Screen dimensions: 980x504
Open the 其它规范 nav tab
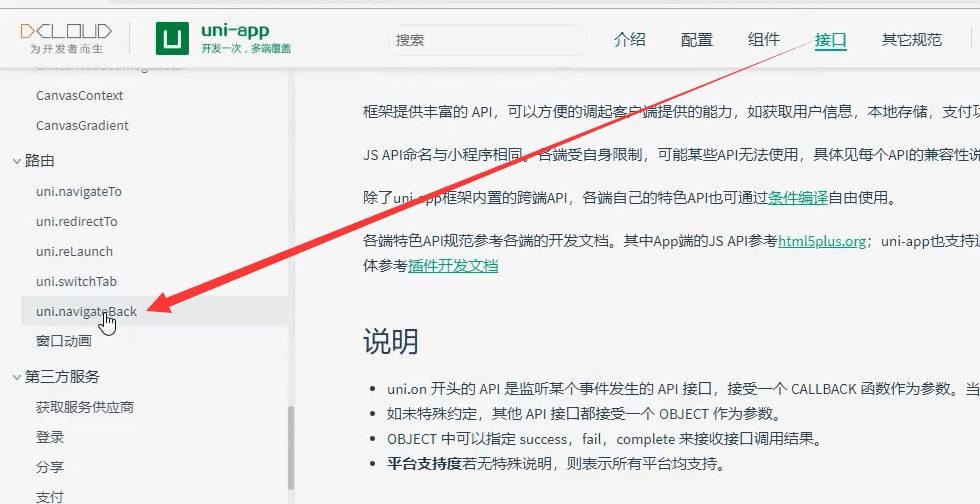pos(911,39)
